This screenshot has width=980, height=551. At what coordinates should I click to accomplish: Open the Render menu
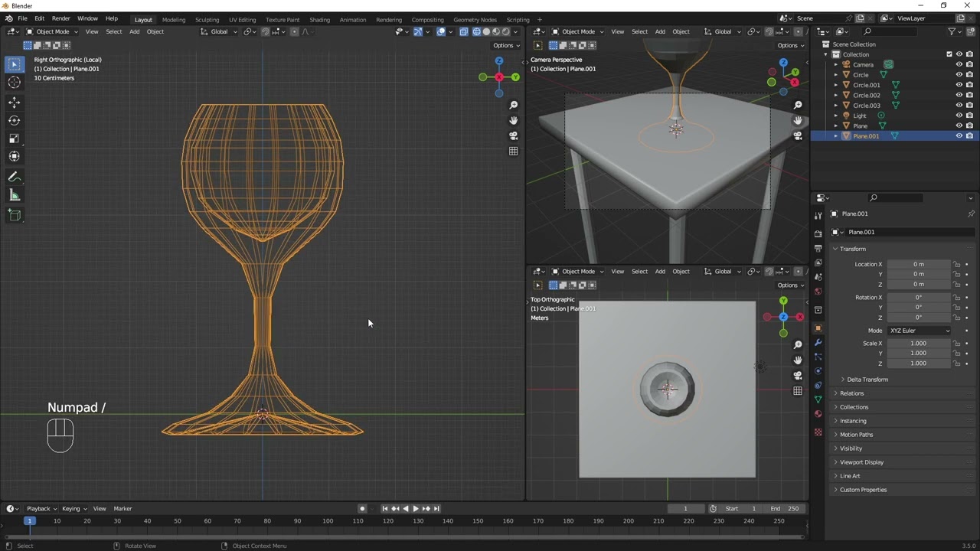pos(60,19)
